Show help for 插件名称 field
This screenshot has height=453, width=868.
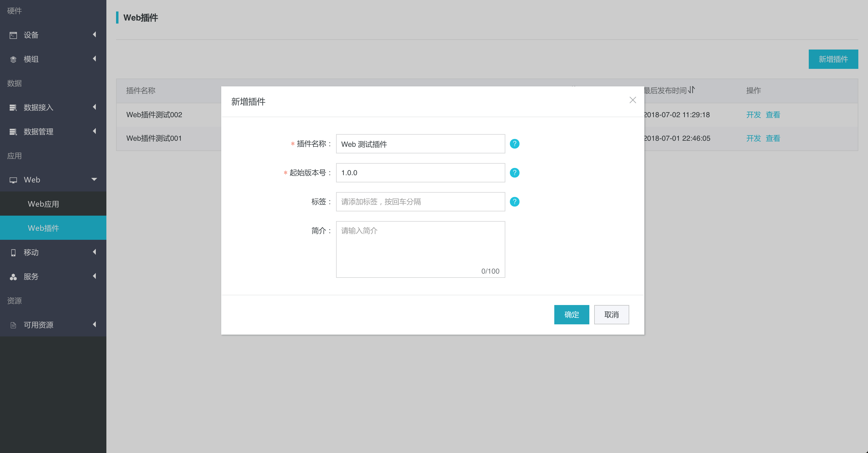point(514,144)
